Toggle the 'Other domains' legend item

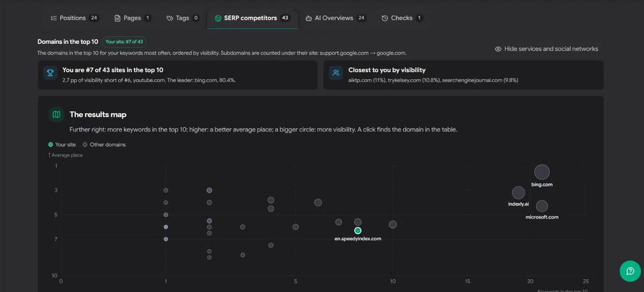tap(104, 145)
